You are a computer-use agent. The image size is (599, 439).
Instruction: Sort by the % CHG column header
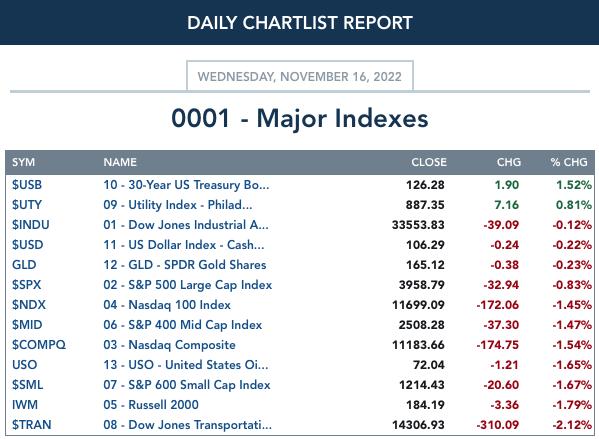pyautogui.click(x=569, y=162)
